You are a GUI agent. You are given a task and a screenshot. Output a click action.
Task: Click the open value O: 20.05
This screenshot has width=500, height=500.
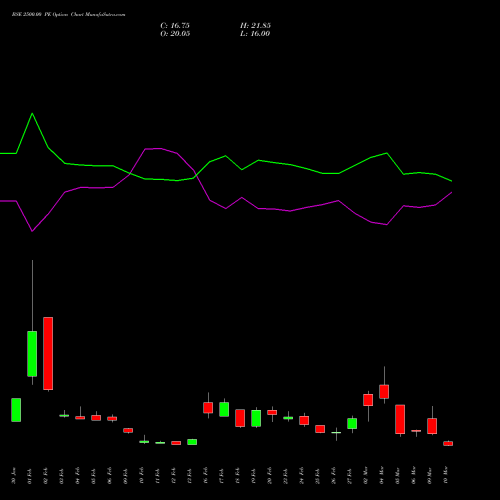coord(175,34)
